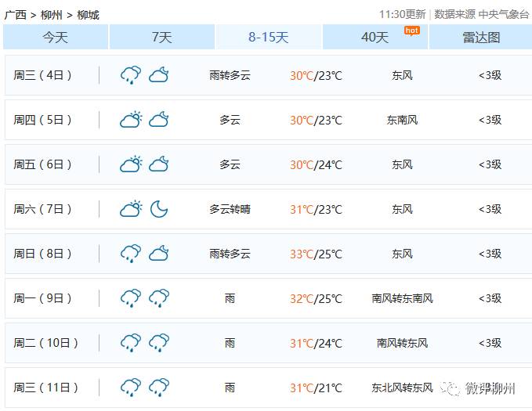Click the 数据来源 中央气象台 source text
The width and height of the screenshot is (532, 411).
coord(482,14)
